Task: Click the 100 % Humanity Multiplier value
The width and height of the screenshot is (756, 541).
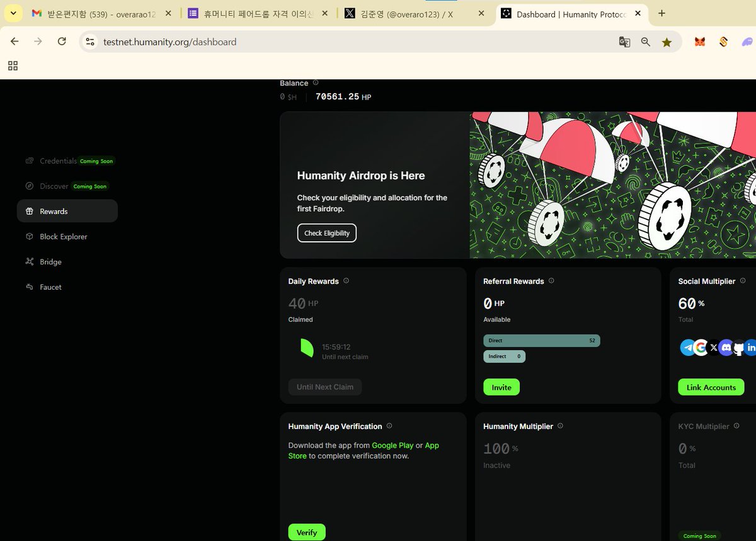Action: pos(501,449)
